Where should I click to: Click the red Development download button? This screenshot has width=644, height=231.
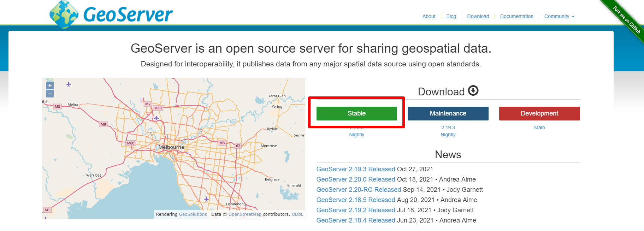[539, 113]
